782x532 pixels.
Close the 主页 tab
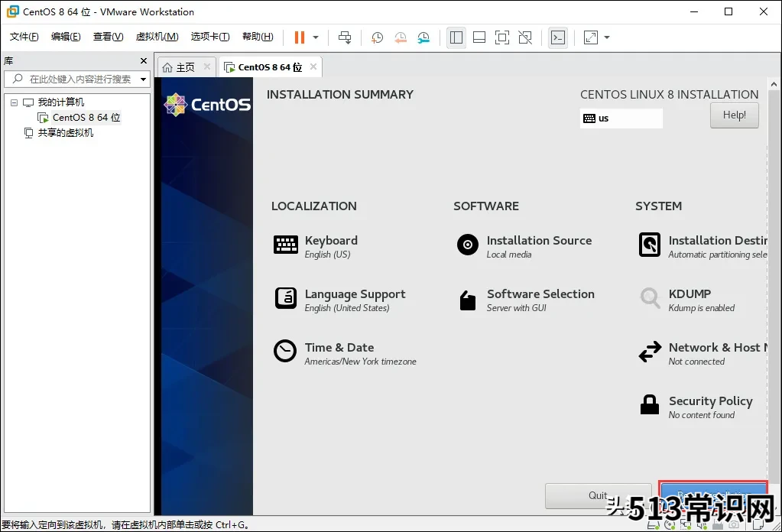pyautogui.click(x=207, y=66)
